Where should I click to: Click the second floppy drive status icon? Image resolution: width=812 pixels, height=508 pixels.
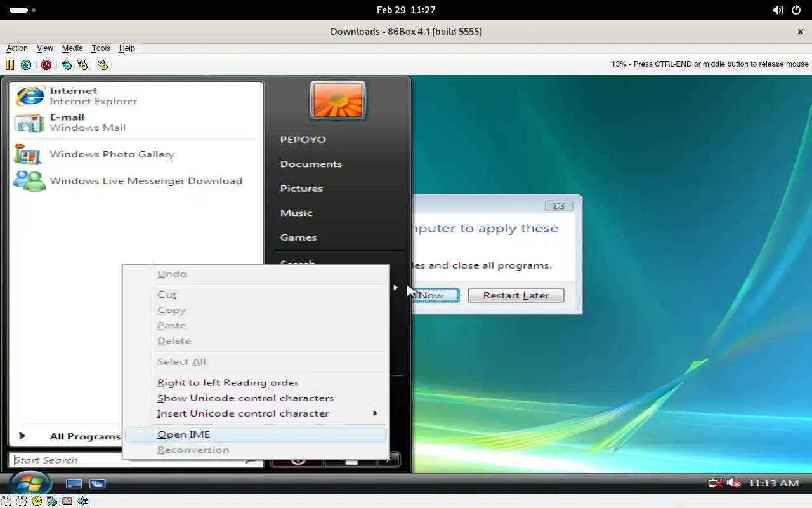(x=22, y=501)
